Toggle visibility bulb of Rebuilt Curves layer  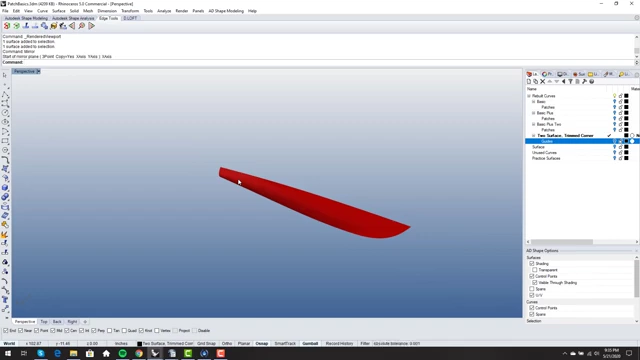614,96
